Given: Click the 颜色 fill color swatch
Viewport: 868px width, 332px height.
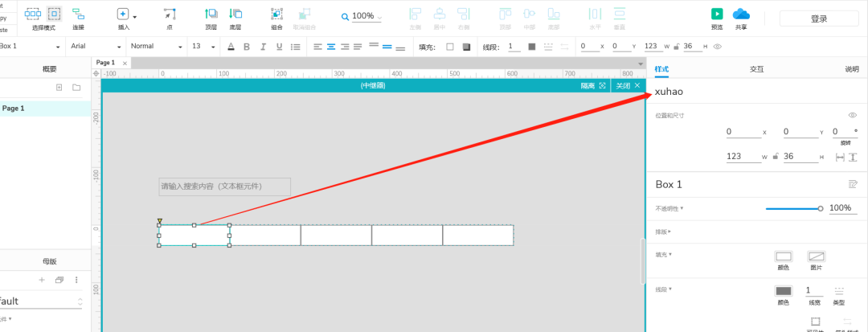Looking at the screenshot, I should click(x=784, y=256).
